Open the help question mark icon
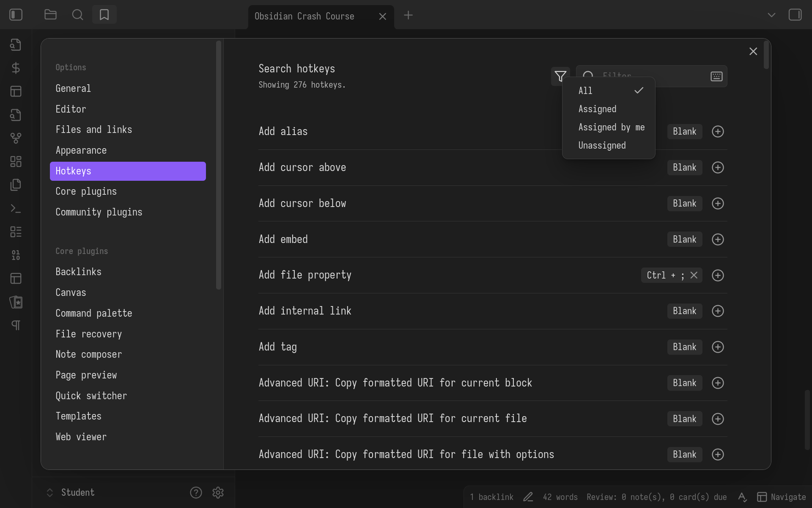The width and height of the screenshot is (812, 508). pyautogui.click(x=196, y=492)
